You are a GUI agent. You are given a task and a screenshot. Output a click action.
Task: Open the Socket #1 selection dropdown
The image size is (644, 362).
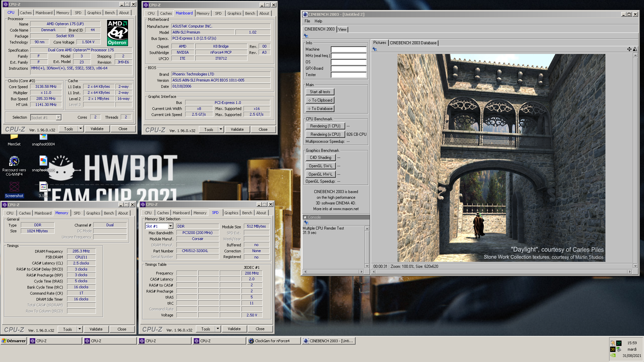click(x=59, y=118)
